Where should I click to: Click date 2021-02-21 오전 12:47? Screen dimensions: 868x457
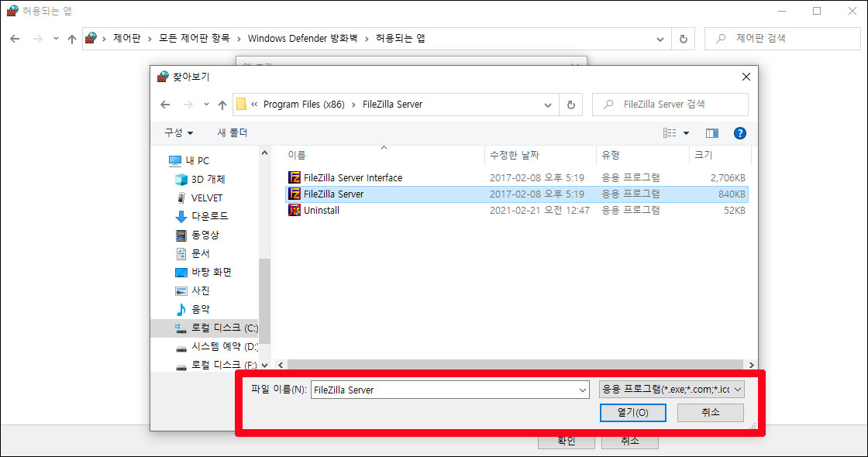[539, 210]
